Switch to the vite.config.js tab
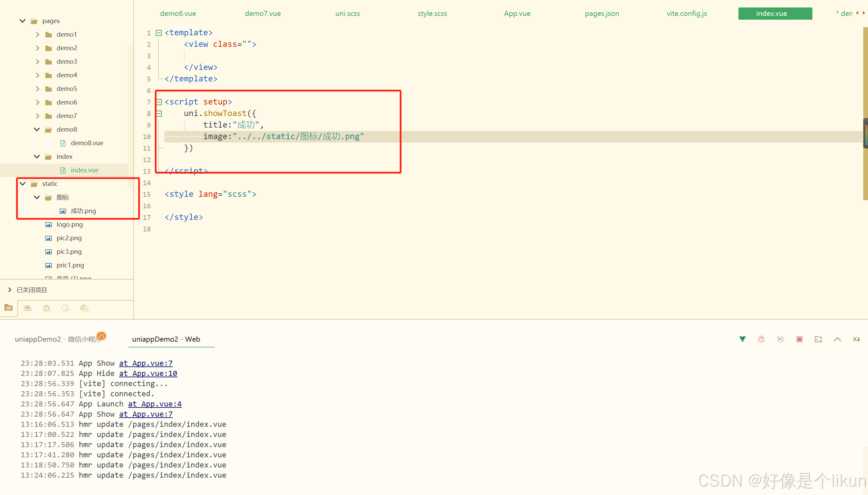This screenshot has height=495, width=868. pyautogui.click(x=687, y=14)
